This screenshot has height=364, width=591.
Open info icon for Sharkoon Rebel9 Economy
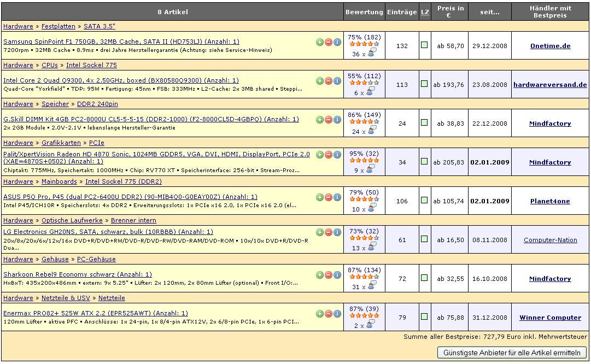(x=337, y=275)
